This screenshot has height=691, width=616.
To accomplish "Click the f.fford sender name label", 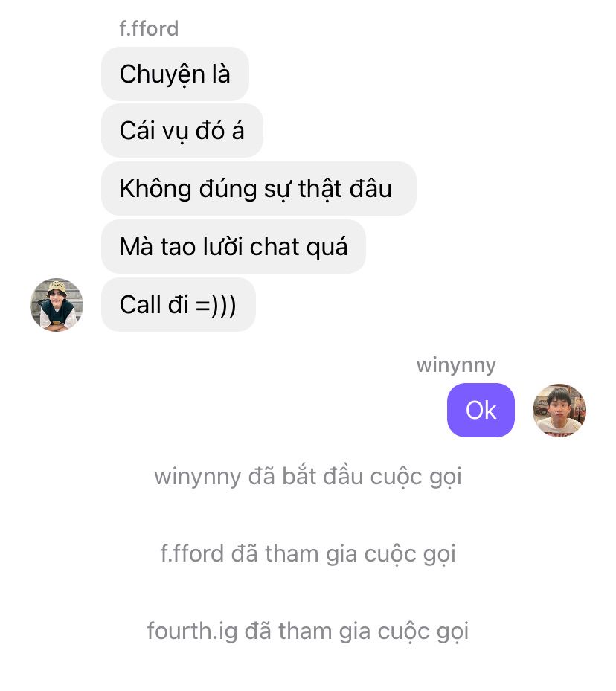I will [x=149, y=29].
